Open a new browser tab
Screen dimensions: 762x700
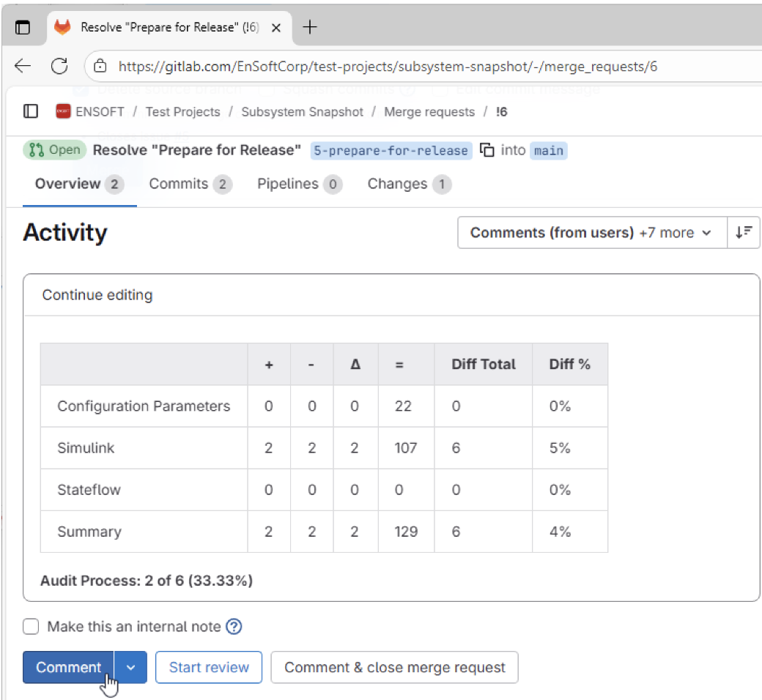click(309, 27)
